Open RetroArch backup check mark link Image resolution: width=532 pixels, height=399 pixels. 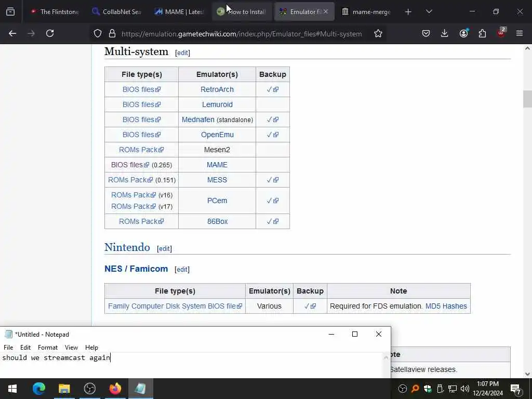coord(272,89)
